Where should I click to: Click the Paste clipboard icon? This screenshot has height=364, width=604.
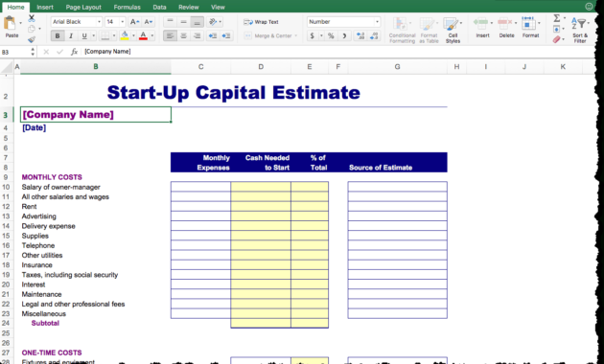pos(10,23)
